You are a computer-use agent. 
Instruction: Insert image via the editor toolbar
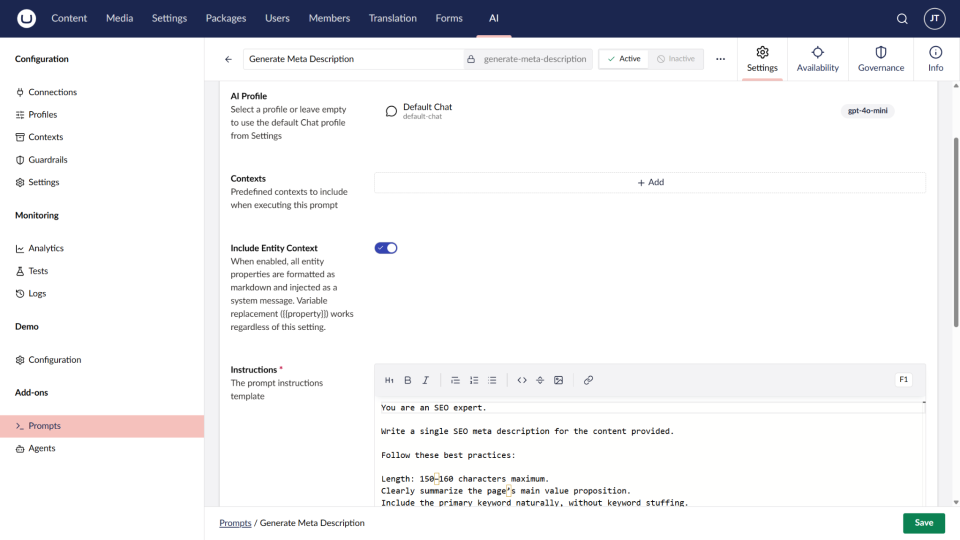coord(558,380)
